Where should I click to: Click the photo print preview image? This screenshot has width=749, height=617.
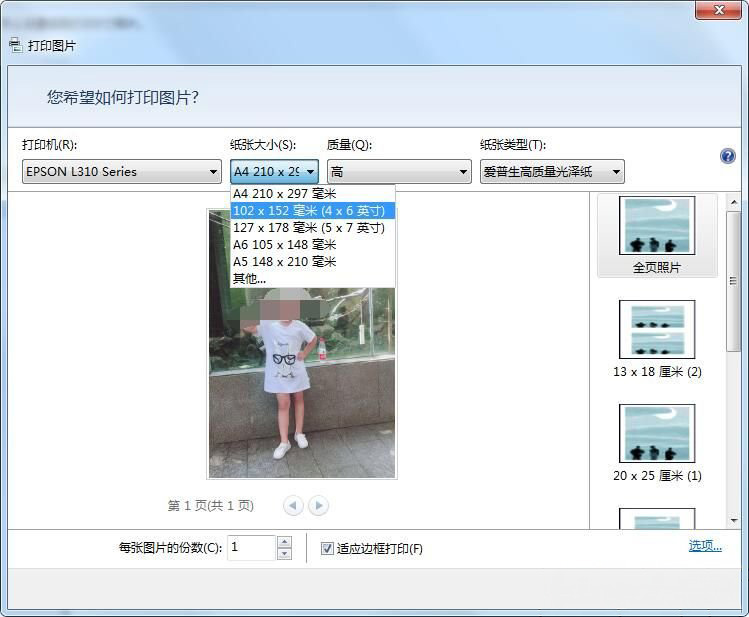pyautogui.click(x=302, y=344)
